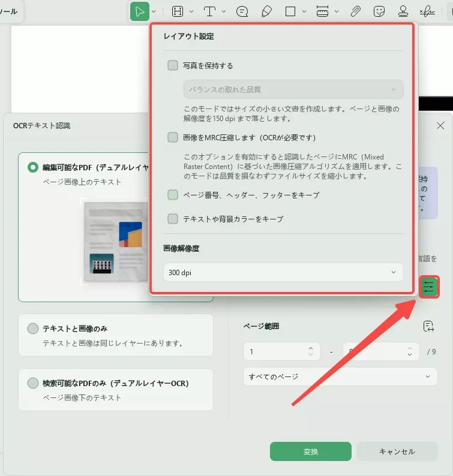Open the すべてのページ dropdown
This screenshot has height=476, width=453.
[340, 376]
